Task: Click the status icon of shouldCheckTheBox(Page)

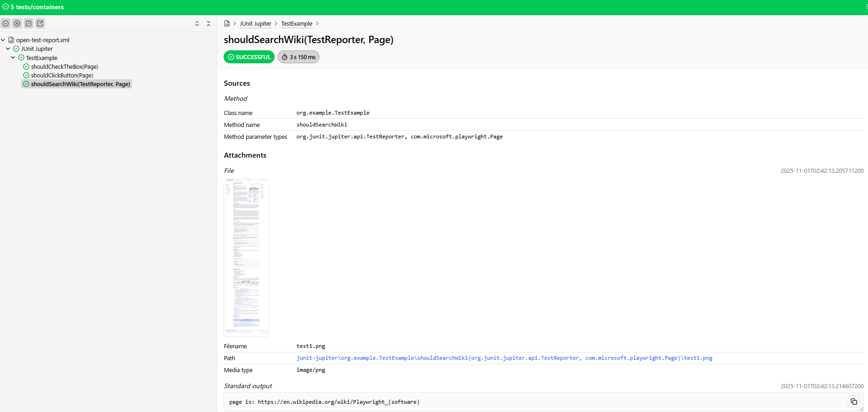Action: pyautogui.click(x=26, y=66)
